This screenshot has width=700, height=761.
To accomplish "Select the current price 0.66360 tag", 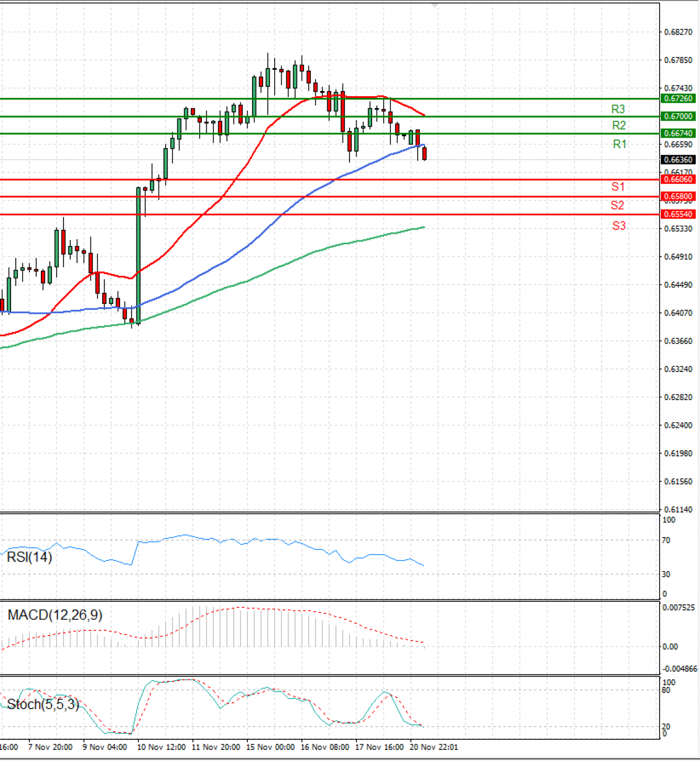I will [x=678, y=159].
